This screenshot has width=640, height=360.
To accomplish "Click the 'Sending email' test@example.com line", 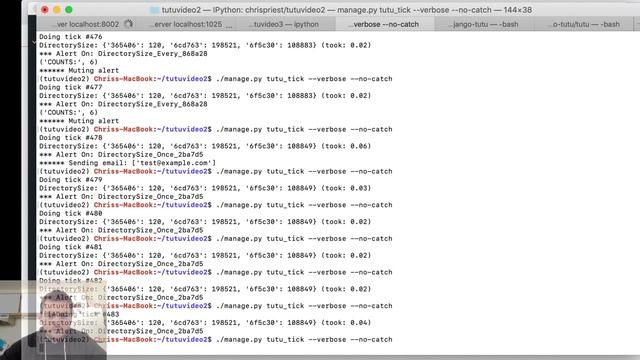I will (x=127, y=163).
